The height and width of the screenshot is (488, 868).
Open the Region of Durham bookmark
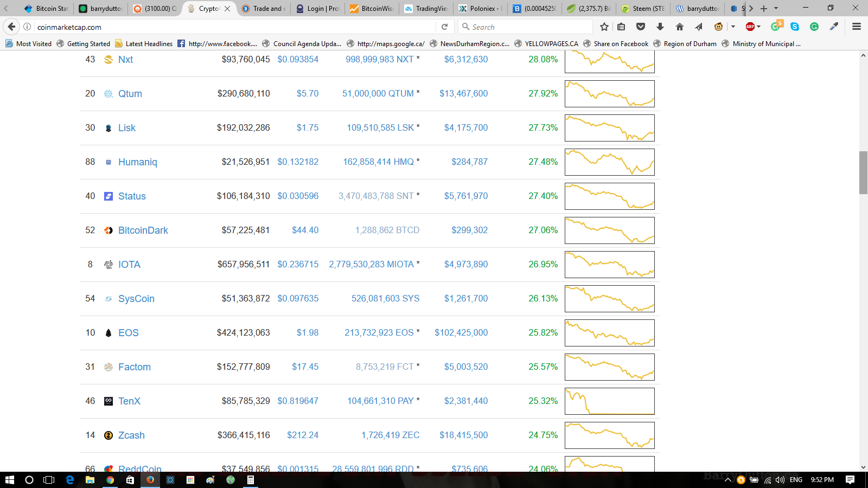(685, 43)
